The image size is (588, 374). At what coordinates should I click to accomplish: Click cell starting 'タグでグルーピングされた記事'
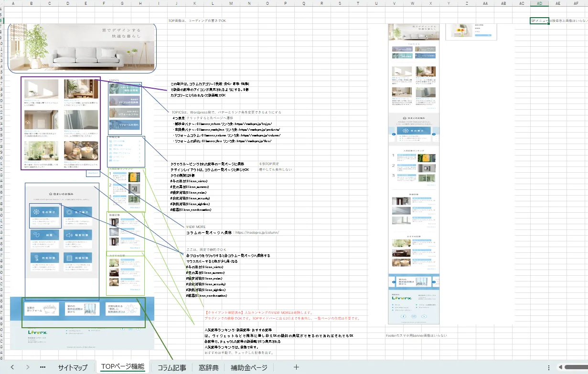tap(207, 164)
